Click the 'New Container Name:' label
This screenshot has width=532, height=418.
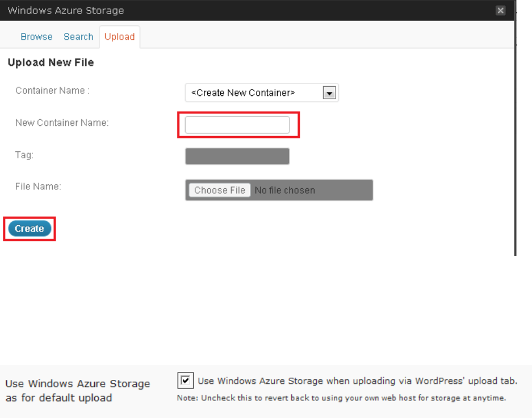click(62, 123)
